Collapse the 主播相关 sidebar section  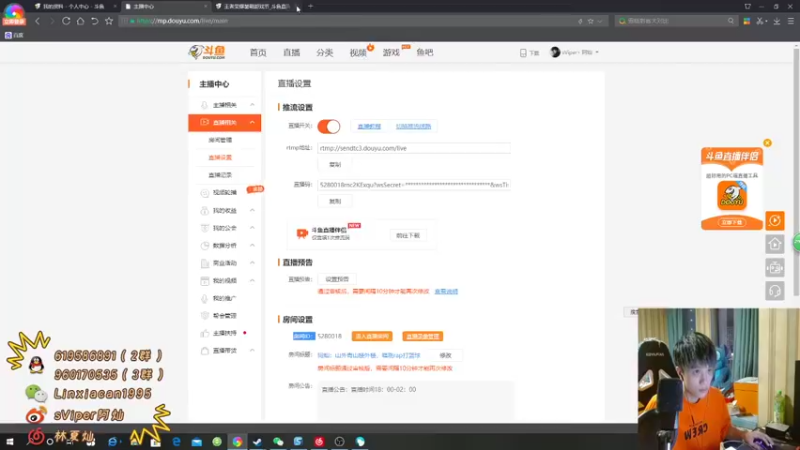(x=252, y=105)
